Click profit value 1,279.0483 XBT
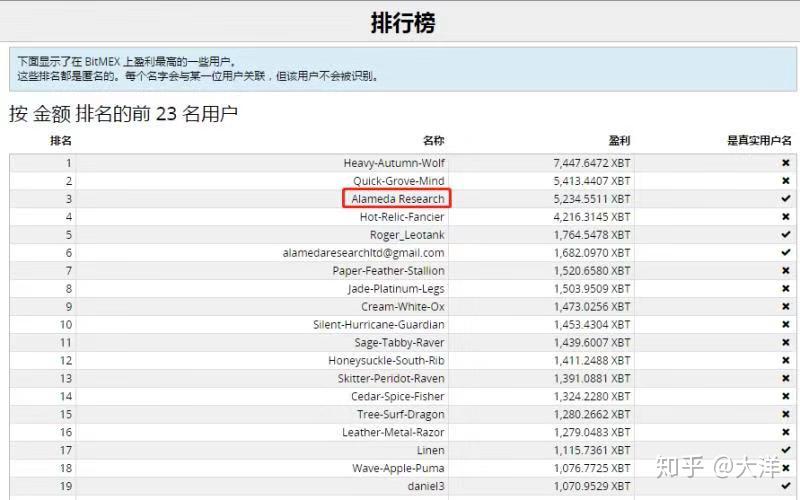The image size is (800, 500). tap(592, 432)
